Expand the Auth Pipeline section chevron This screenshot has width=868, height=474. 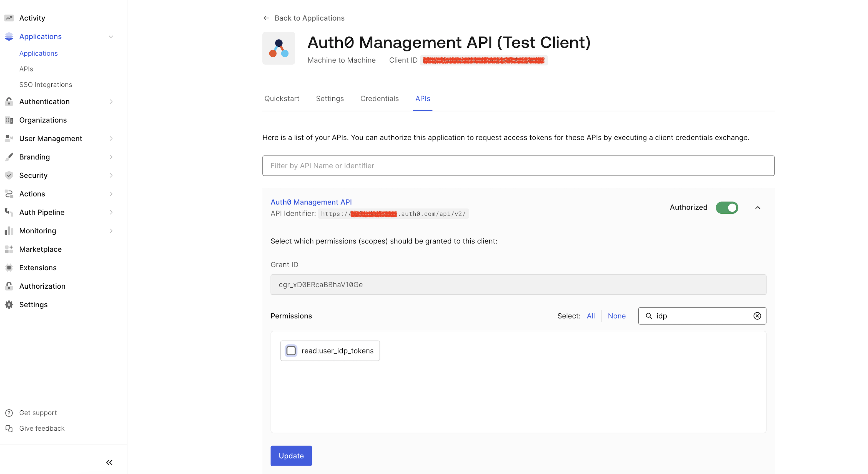pos(111,212)
